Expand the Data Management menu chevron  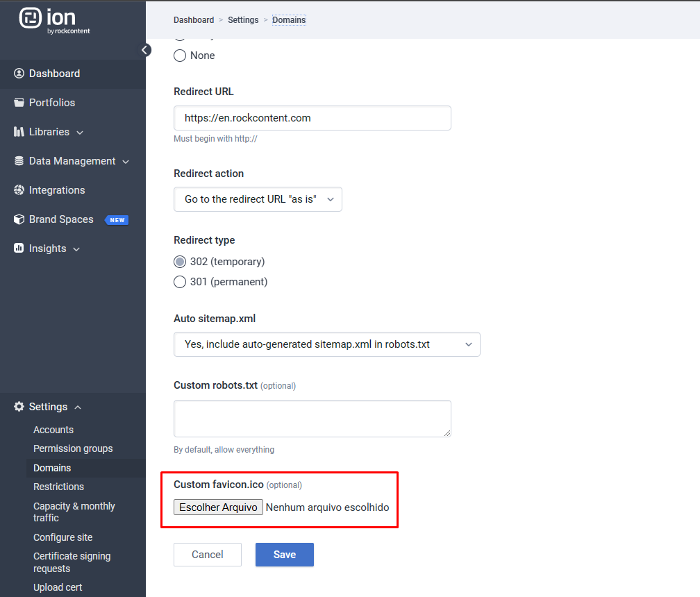126,162
